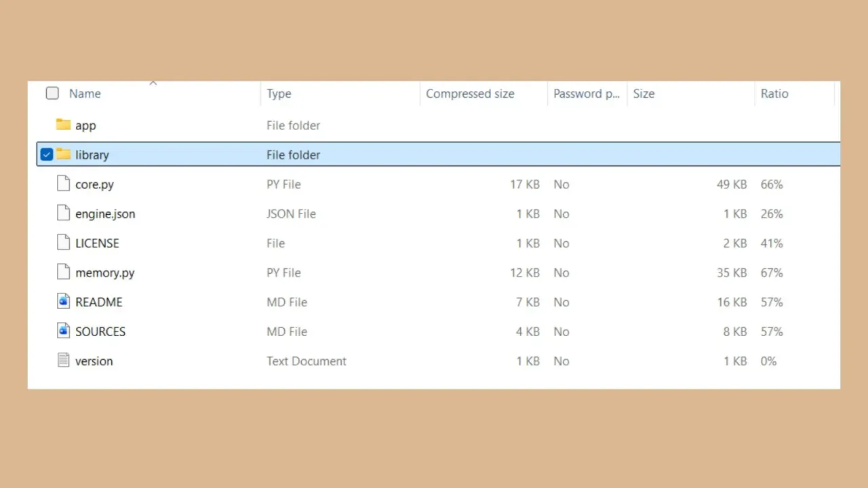Viewport: 868px width, 488px height.
Task: Click the sort arrow above Name
Action: pyautogui.click(x=153, y=83)
